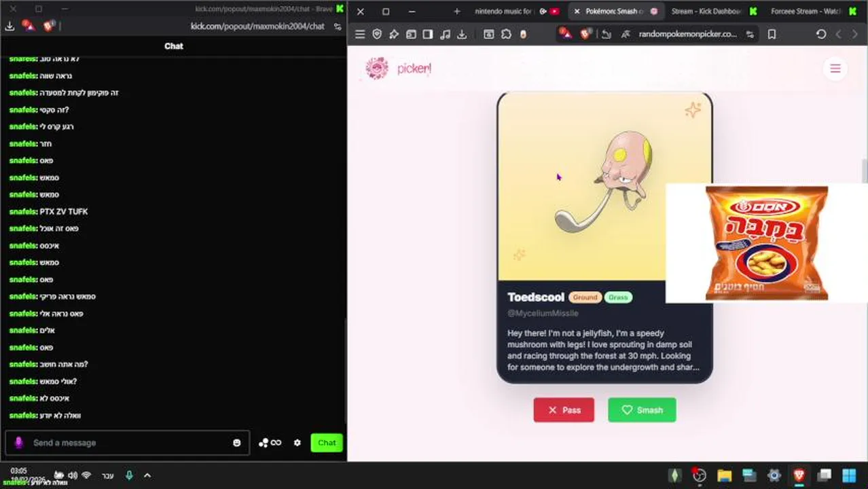Reload the Pokémon picker page

(x=820, y=34)
